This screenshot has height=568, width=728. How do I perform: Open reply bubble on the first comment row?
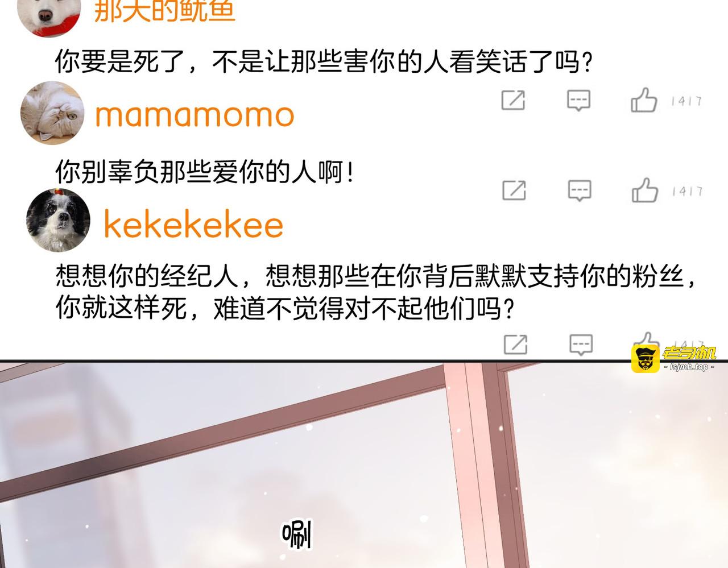579,101
